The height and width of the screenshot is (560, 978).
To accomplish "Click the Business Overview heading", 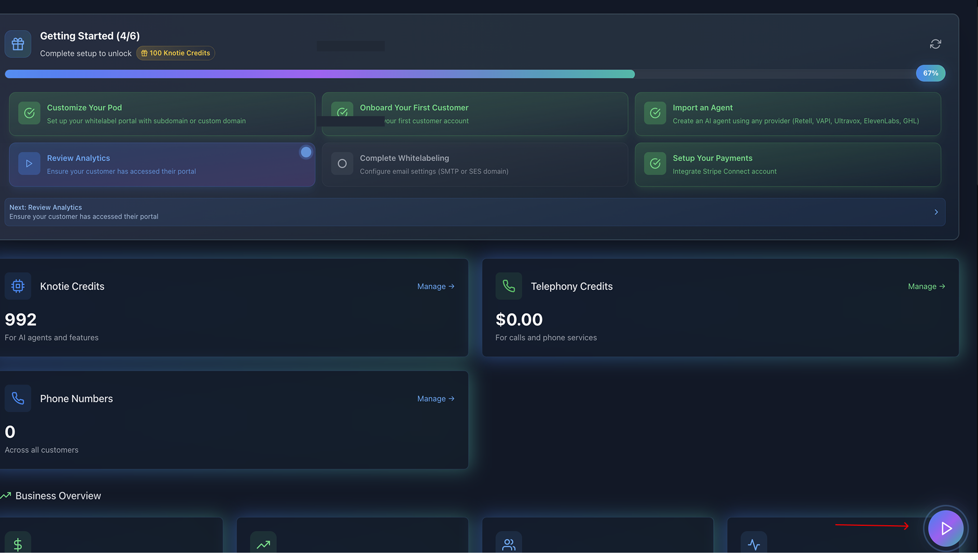I will click(58, 496).
